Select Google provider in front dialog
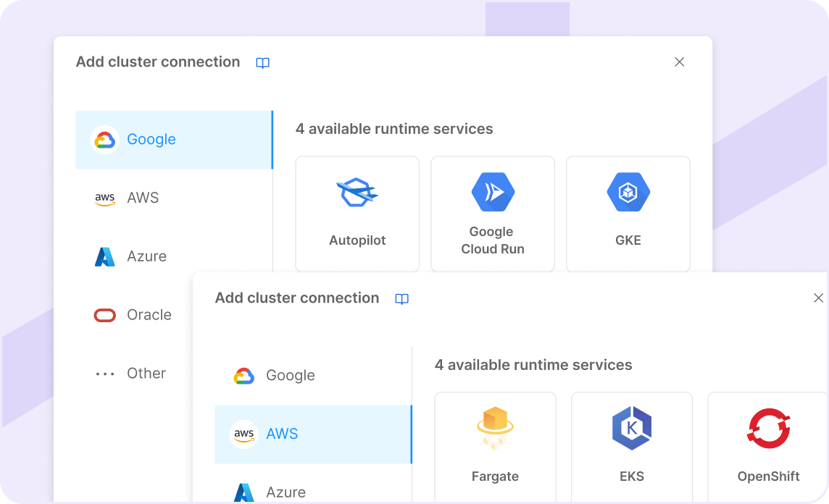This screenshot has height=504, width=829. coord(313,376)
